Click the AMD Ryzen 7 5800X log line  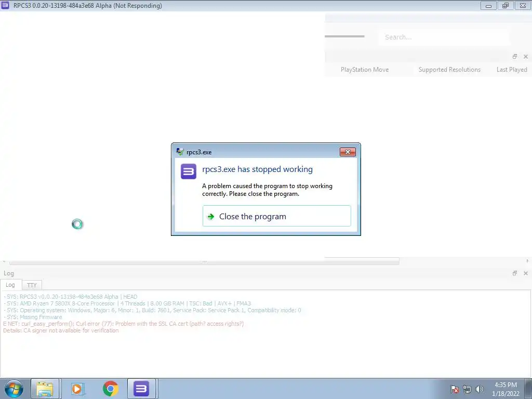[x=127, y=303]
